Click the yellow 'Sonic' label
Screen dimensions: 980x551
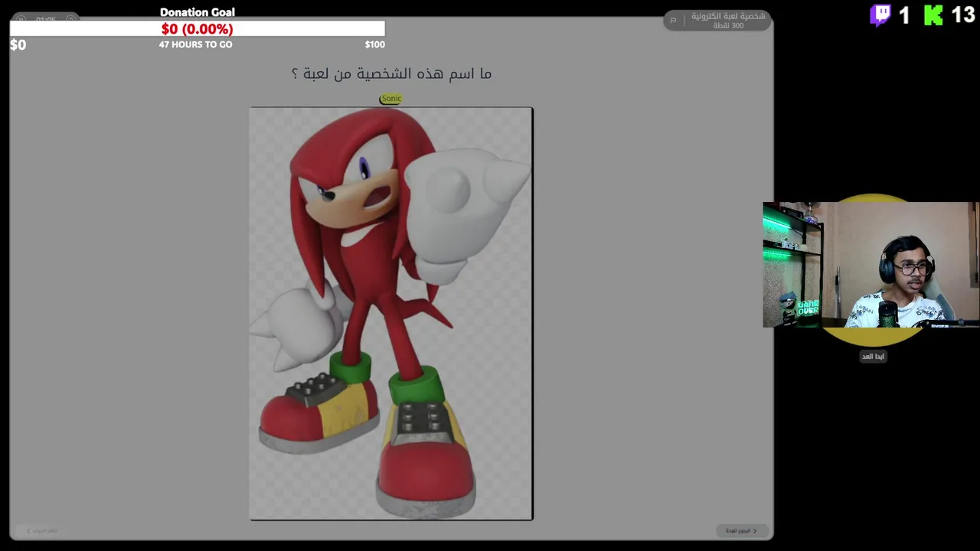pyautogui.click(x=390, y=98)
